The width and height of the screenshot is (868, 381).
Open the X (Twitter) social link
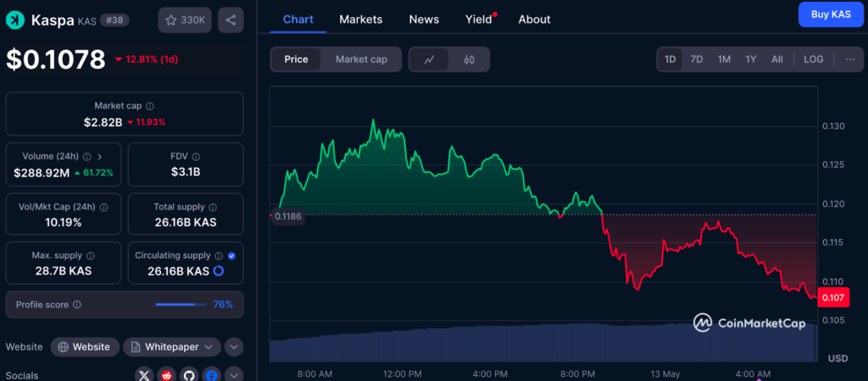(144, 375)
